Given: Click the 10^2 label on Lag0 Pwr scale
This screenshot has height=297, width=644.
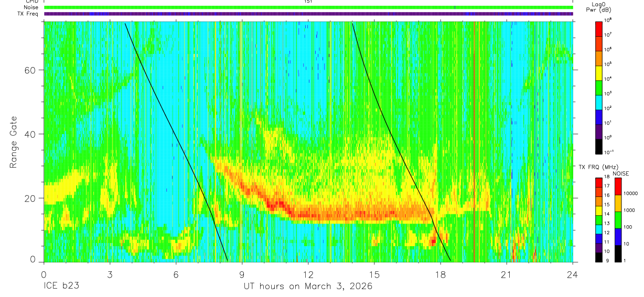Looking at the screenshot, I should pyautogui.click(x=608, y=108).
